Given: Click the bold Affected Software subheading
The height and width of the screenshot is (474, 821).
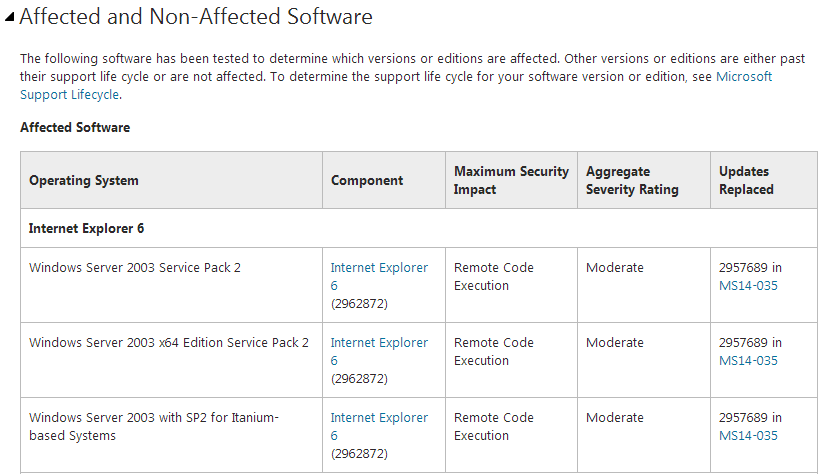Looking at the screenshot, I should coord(75,128).
